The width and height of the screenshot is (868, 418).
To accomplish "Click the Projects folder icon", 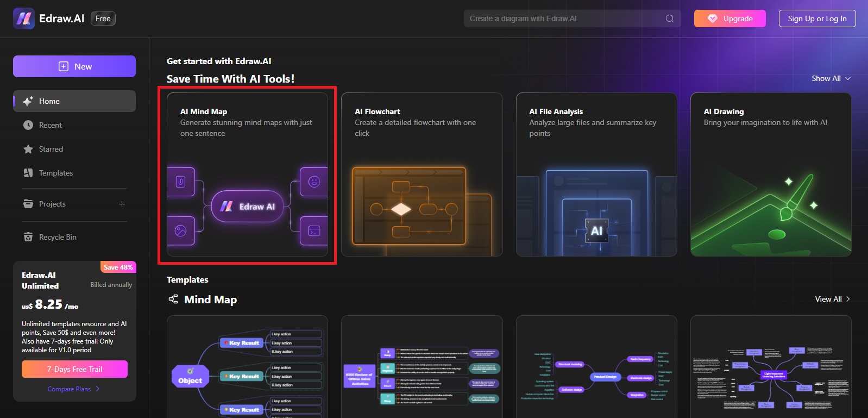I will click(28, 204).
